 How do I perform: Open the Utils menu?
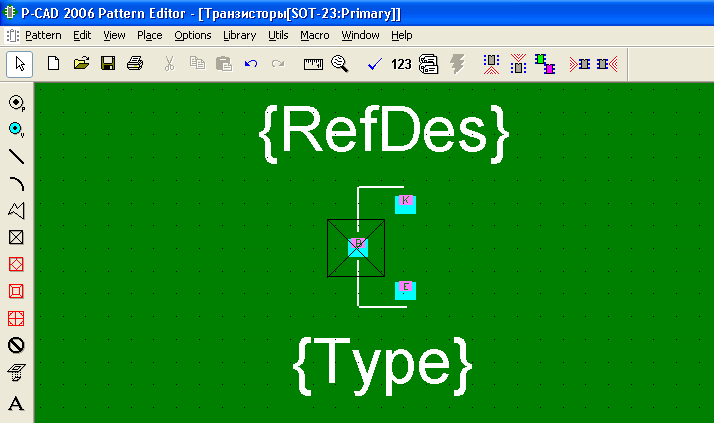[278, 36]
